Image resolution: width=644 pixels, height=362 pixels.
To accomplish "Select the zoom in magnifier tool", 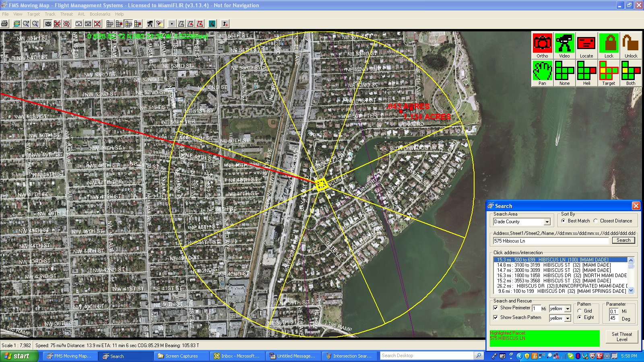I will 25,23.
